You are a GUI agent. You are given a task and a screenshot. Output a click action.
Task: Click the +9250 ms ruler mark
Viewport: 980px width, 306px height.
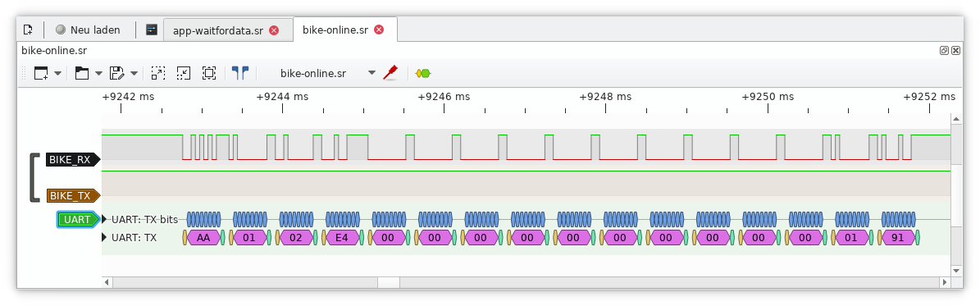point(768,96)
